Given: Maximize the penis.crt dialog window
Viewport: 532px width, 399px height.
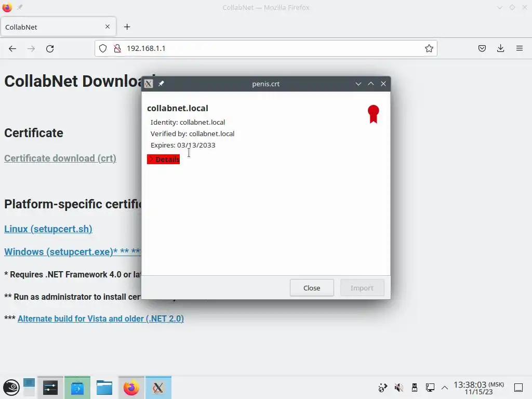Looking at the screenshot, I should point(371,84).
